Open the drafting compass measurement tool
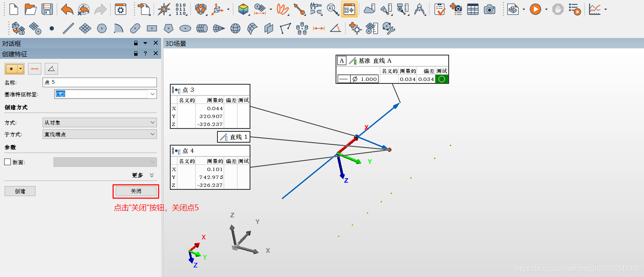644x277 pixels. (x=419, y=9)
